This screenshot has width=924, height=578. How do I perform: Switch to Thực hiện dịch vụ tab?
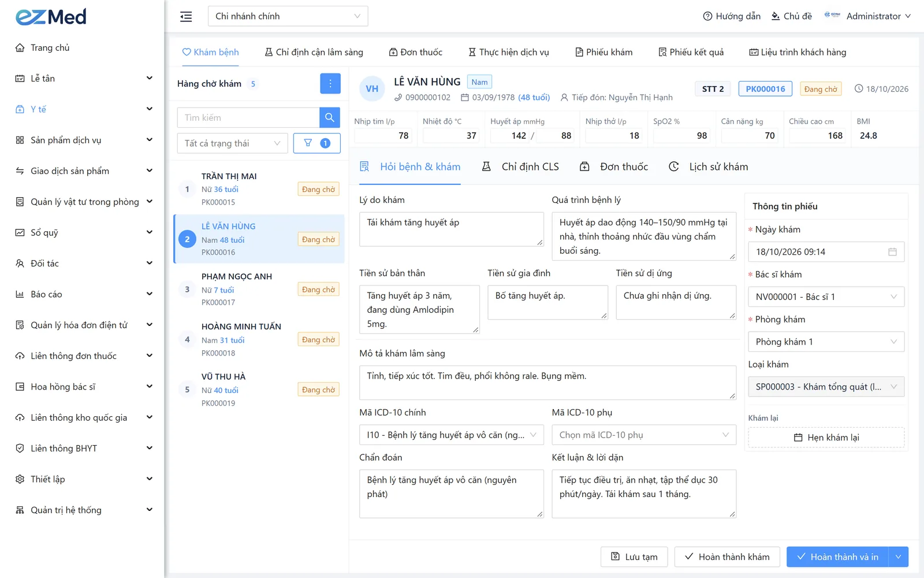508,52
